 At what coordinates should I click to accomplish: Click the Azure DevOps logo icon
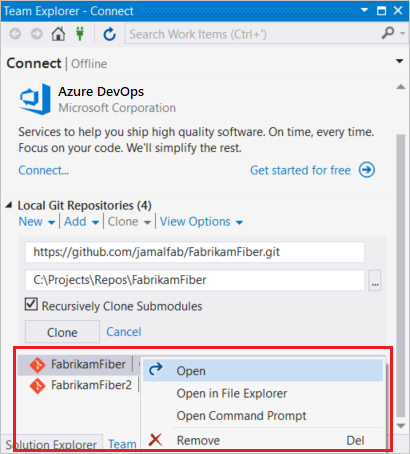35,99
